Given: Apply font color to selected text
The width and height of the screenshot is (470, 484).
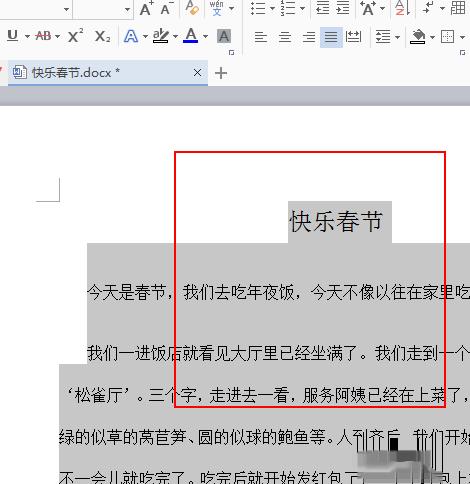Looking at the screenshot, I should [x=191, y=36].
